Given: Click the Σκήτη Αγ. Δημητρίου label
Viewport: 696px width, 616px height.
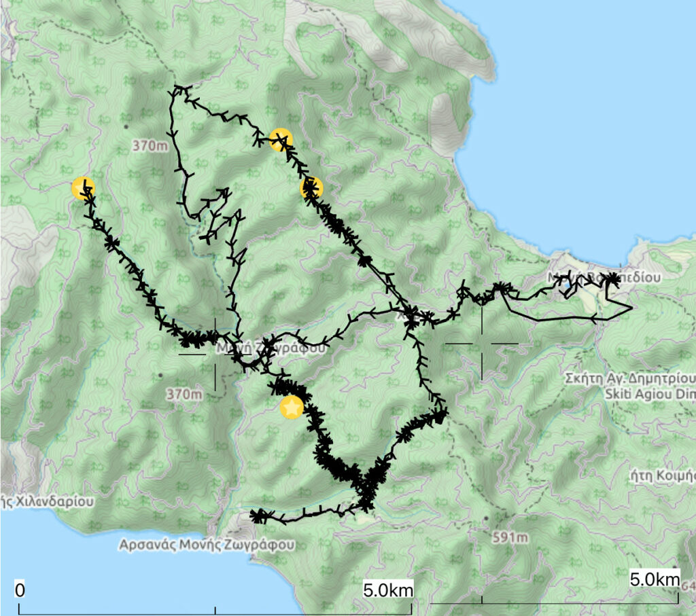Looking at the screenshot, I should 629,378.
